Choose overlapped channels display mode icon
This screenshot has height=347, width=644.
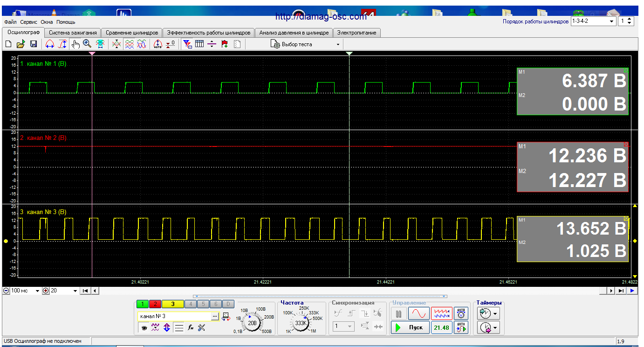click(x=117, y=44)
